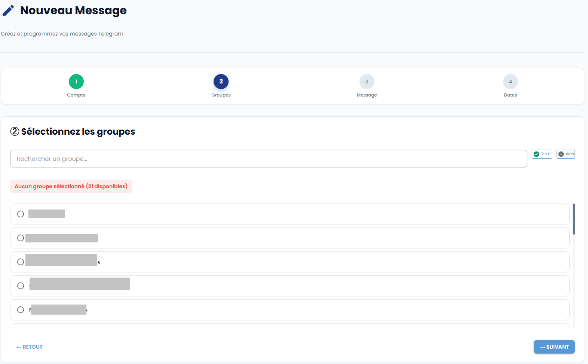Click the Aucun groupe sélectionné red badge
The width and height of the screenshot is (588, 364).
[71, 186]
